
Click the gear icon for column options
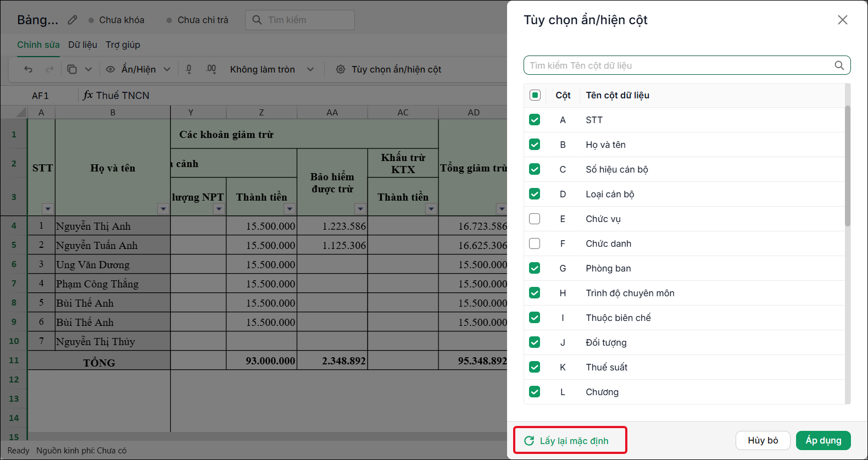tap(341, 69)
